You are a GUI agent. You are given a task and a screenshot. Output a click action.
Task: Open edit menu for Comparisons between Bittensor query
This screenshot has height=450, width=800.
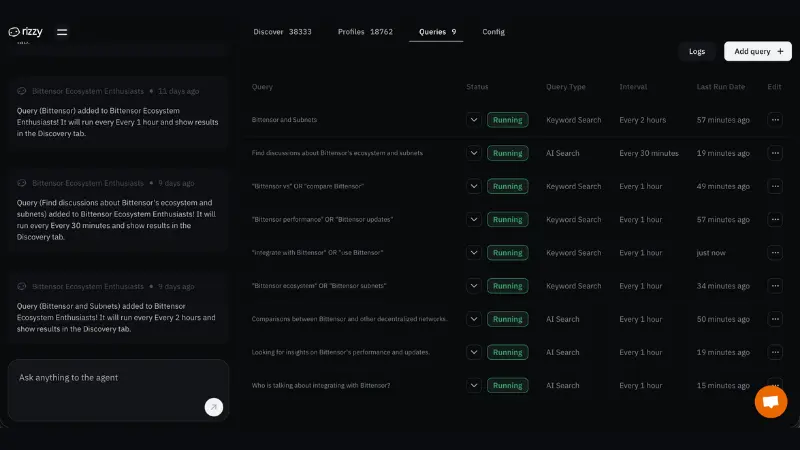pyautogui.click(x=775, y=319)
